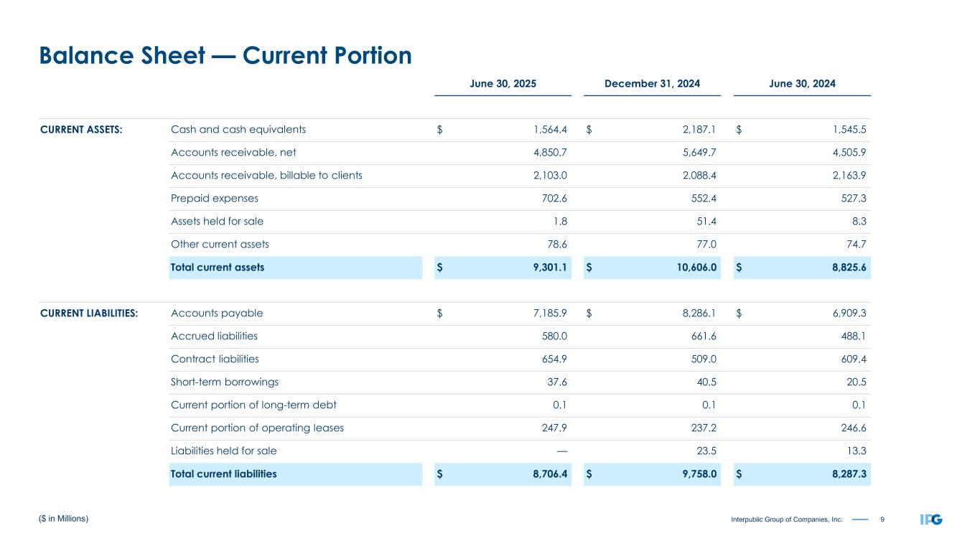Click the Accounts payable row label
This screenshot has width=980, height=551.
pos(217,314)
